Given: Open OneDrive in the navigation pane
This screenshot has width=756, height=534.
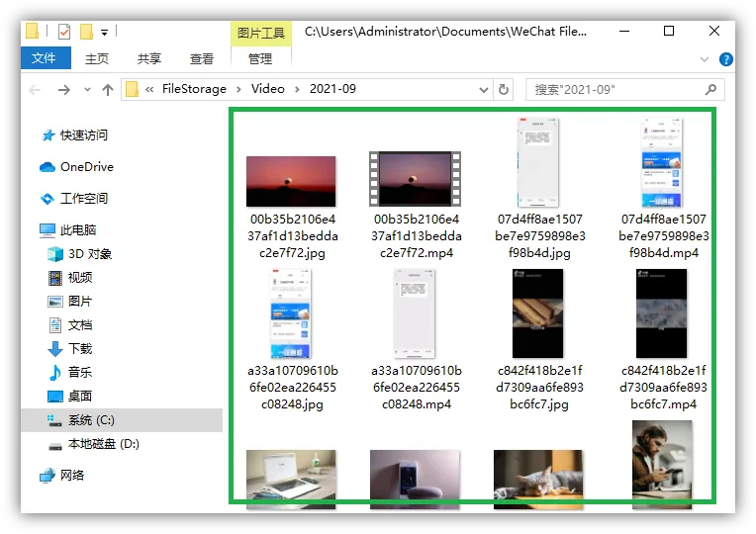Looking at the screenshot, I should [77, 167].
